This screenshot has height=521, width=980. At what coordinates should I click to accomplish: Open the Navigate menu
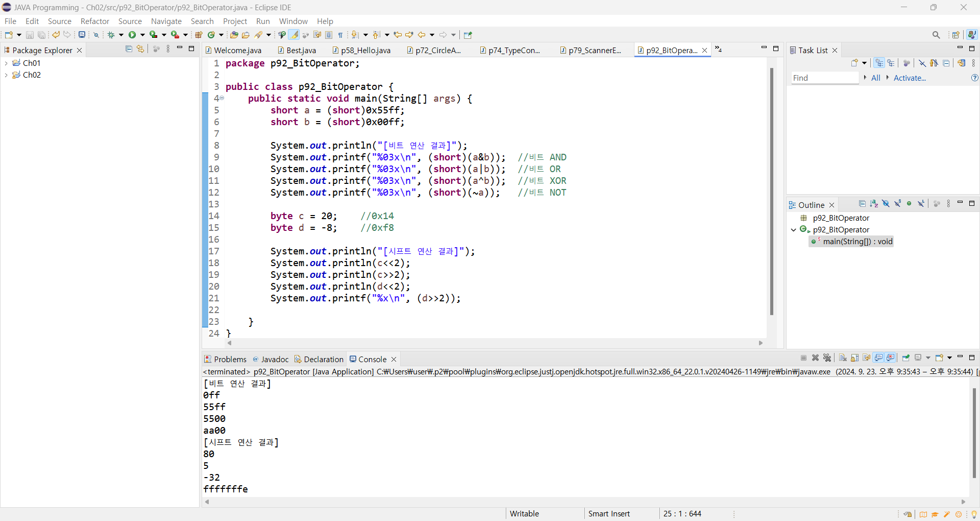166,21
